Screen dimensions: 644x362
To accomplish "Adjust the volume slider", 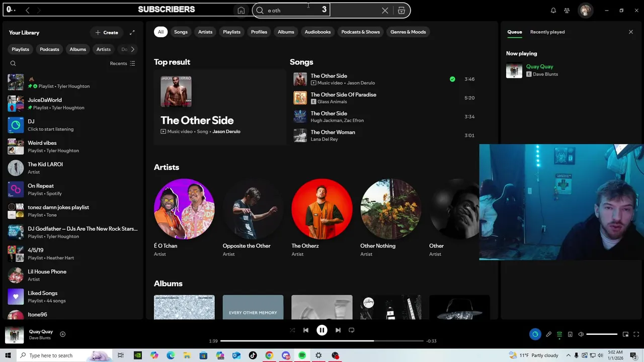I will (602, 334).
